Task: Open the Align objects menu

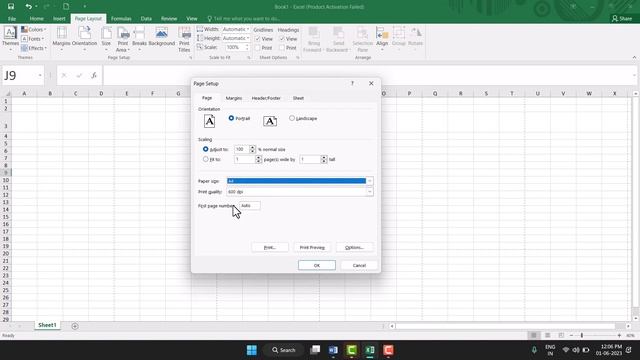Action: coord(382,39)
